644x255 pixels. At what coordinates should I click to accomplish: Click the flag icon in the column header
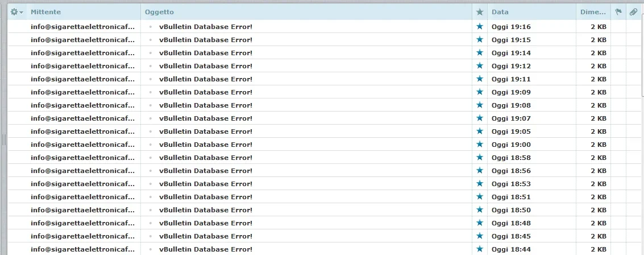(618, 12)
